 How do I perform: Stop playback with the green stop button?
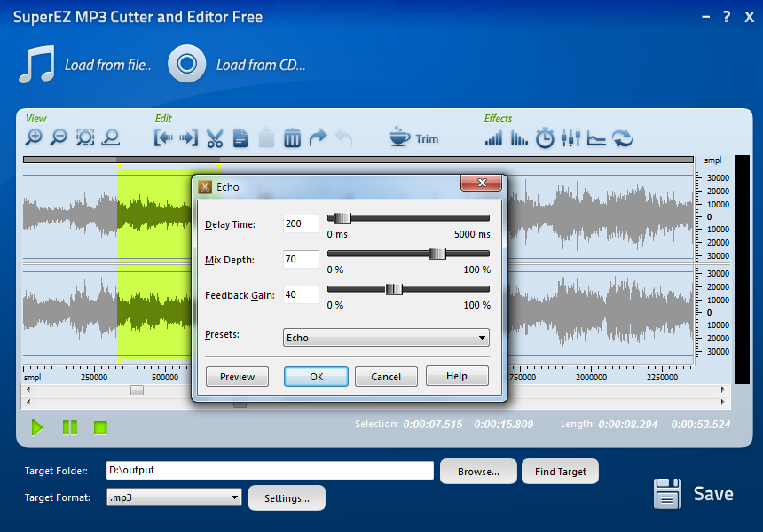(100, 428)
